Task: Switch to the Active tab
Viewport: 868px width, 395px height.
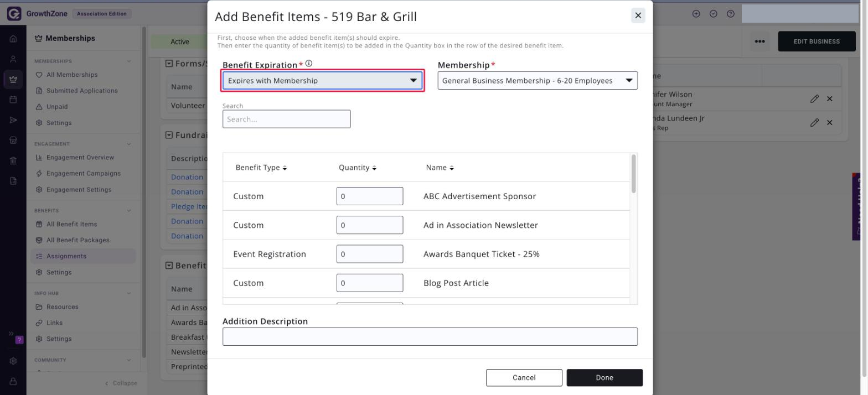Action: pyautogui.click(x=179, y=41)
